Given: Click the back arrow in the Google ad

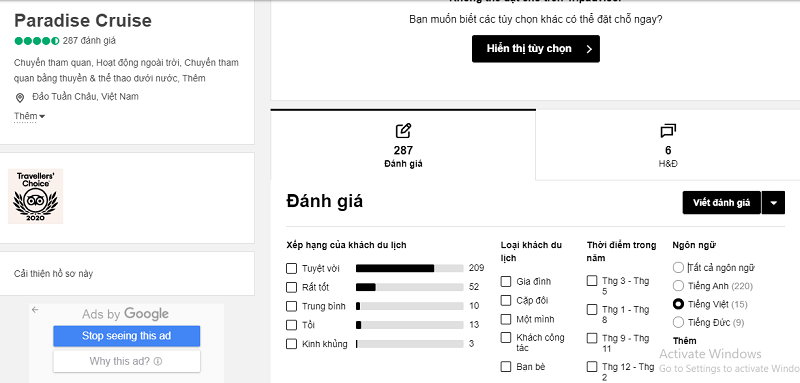Looking at the screenshot, I should [x=35, y=310].
